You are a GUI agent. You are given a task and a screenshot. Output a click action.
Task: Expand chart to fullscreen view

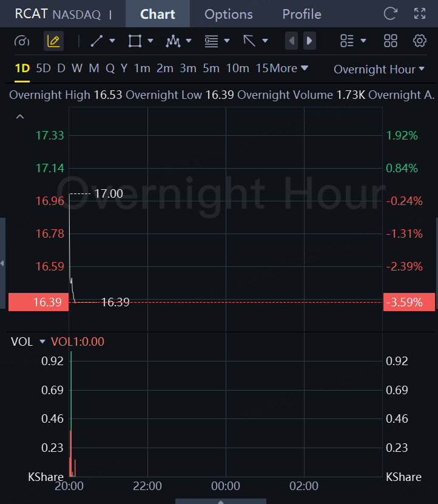pyautogui.click(x=419, y=14)
